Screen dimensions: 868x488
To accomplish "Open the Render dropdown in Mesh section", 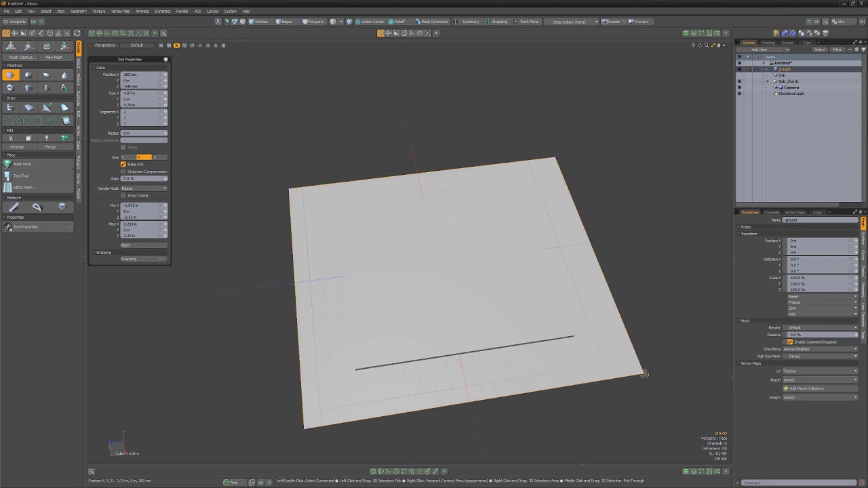I will [821, 327].
